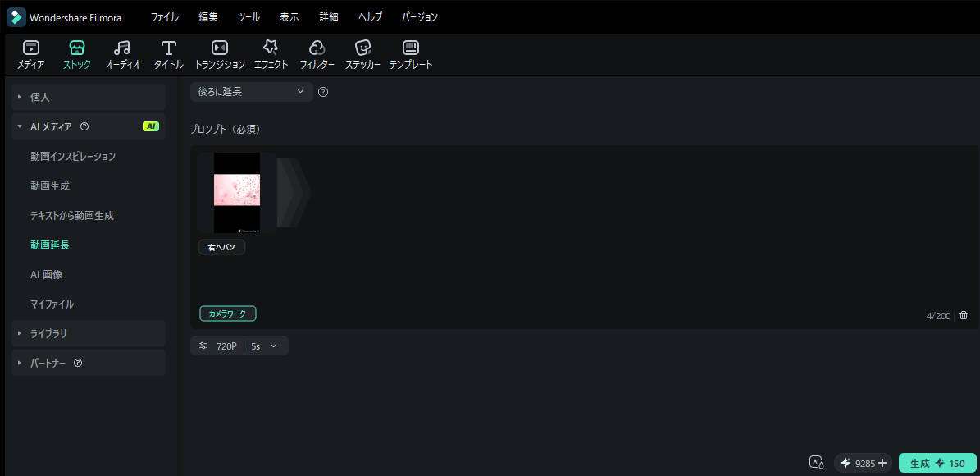Click the trash icon to clear prompt
This screenshot has height=476, width=980.
(964, 315)
